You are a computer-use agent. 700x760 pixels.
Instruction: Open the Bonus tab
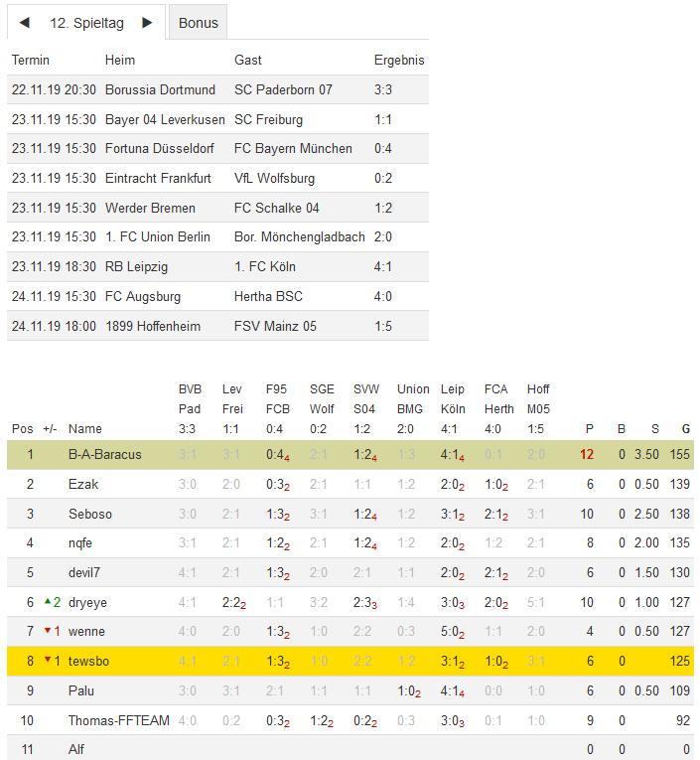[199, 23]
